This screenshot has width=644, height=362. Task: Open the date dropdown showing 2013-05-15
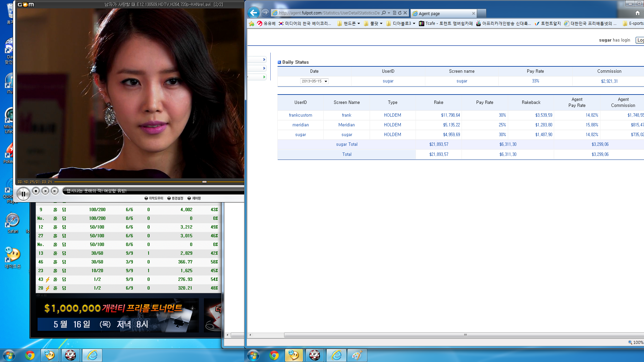314,81
